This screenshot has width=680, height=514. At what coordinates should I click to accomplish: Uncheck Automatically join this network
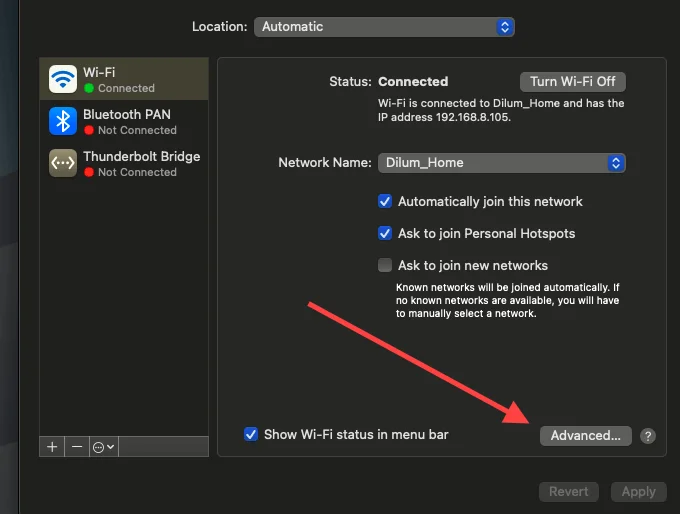[385, 201]
